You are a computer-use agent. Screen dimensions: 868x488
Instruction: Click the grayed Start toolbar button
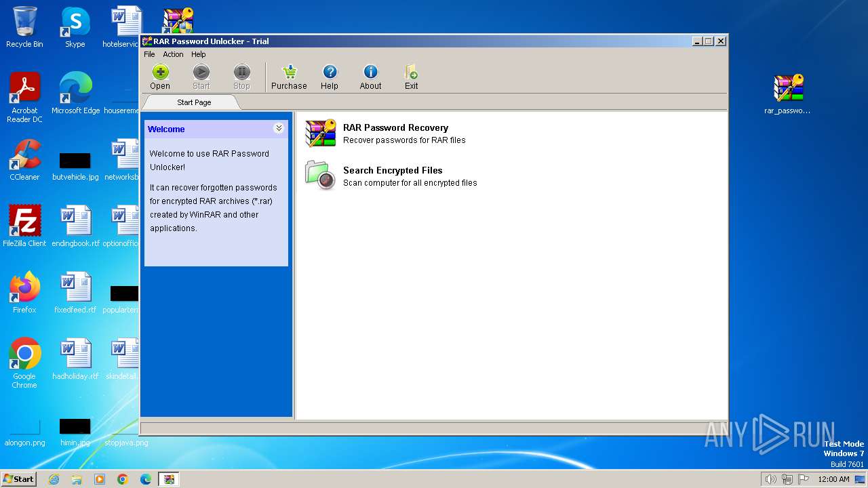click(201, 77)
